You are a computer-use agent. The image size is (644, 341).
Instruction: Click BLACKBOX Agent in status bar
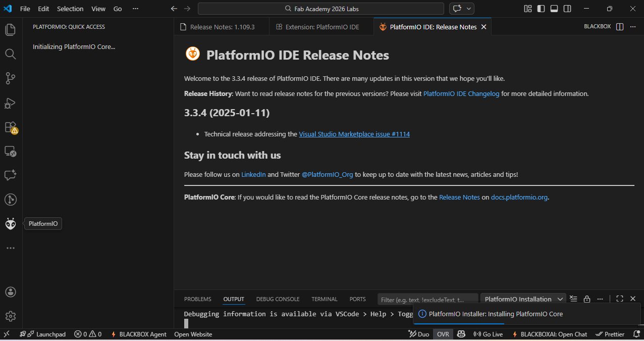[139, 334]
